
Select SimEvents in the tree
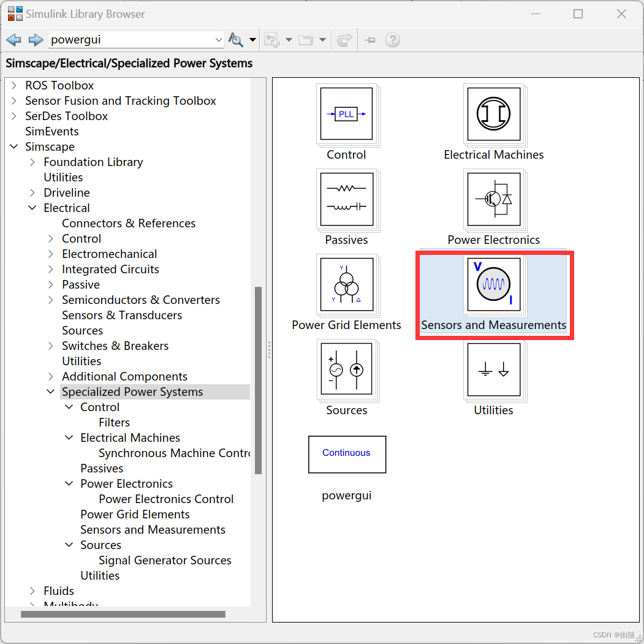51,131
